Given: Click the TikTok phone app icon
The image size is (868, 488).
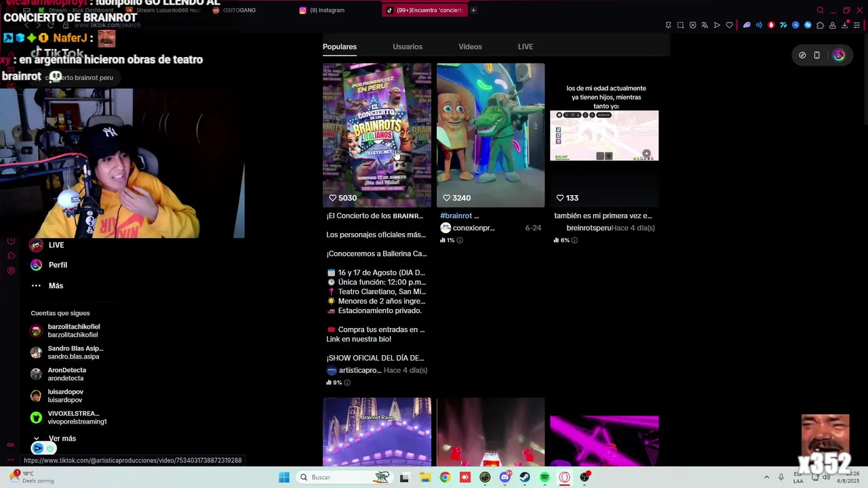Looking at the screenshot, I should click(x=816, y=56).
